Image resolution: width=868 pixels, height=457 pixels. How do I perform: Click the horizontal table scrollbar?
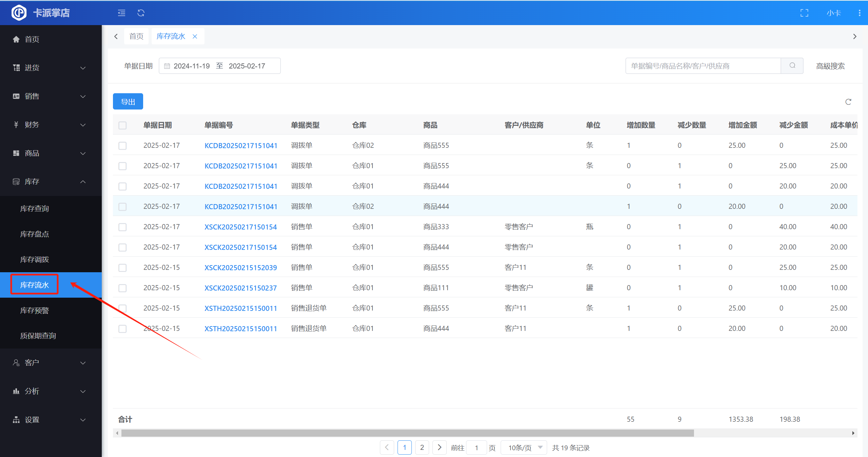407,433
